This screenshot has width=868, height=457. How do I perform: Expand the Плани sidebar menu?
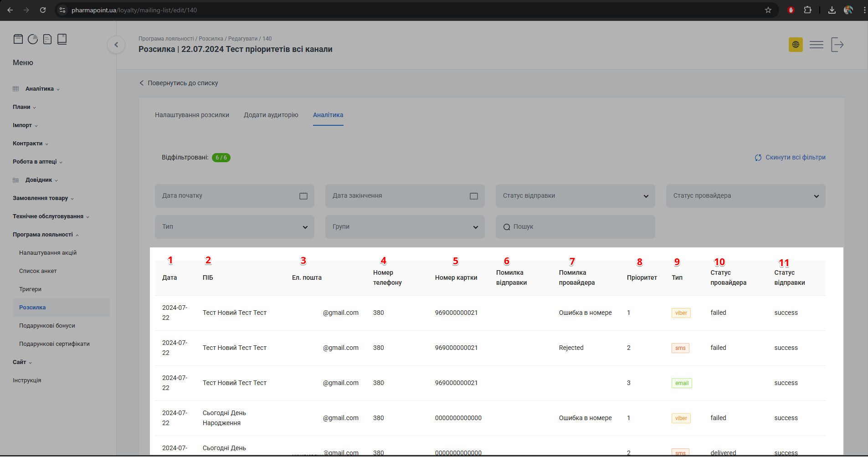point(24,107)
